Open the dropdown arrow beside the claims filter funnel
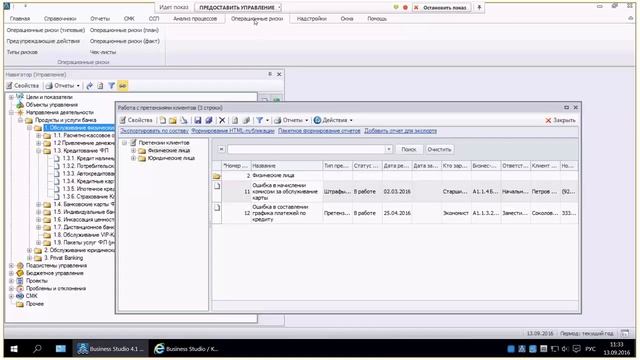Viewport: 640px width, 360px height. (x=267, y=120)
